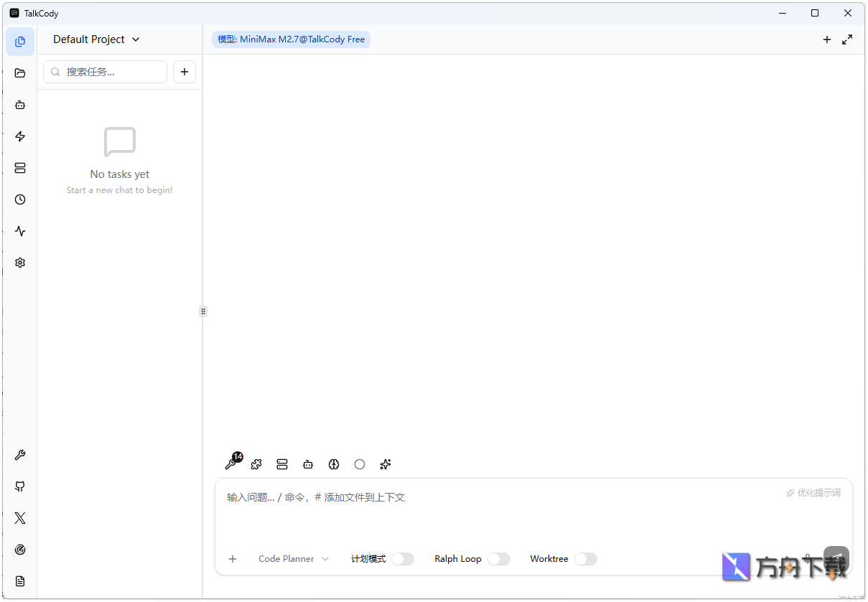
Task: Click the robot agent icon above input
Action: pyautogui.click(x=308, y=464)
